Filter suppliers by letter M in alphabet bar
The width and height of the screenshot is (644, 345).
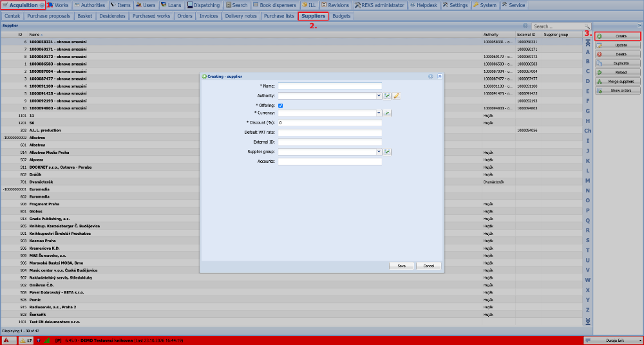click(588, 181)
